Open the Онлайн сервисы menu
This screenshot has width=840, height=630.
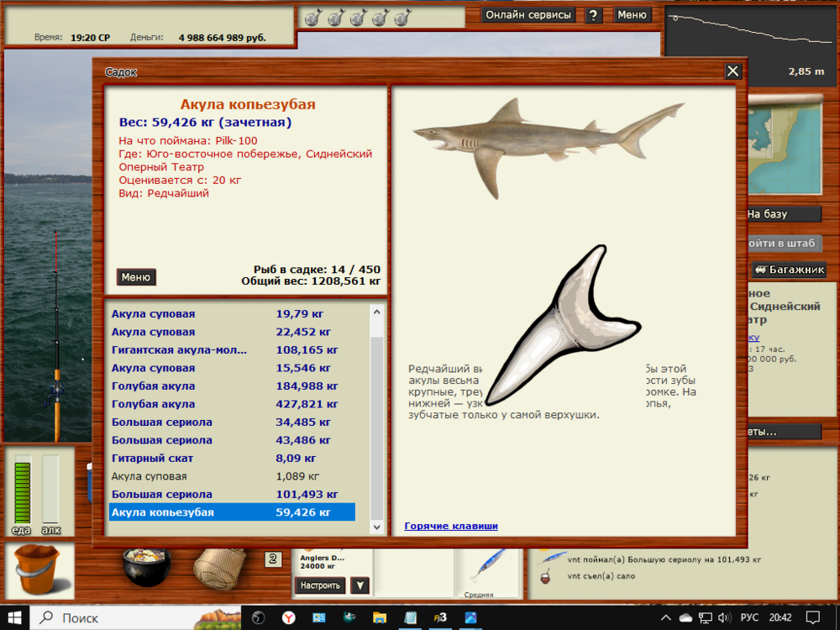pyautogui.click(x=528, y=14)
